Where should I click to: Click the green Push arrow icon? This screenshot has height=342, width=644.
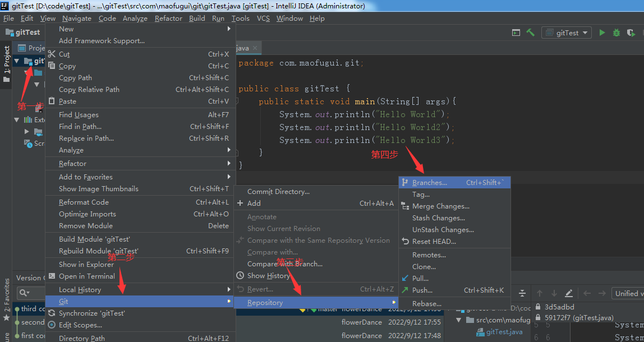[405, 290]
